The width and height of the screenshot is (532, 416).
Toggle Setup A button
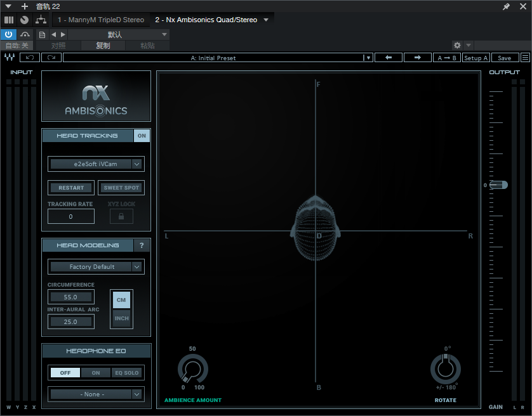click(475, 58)
